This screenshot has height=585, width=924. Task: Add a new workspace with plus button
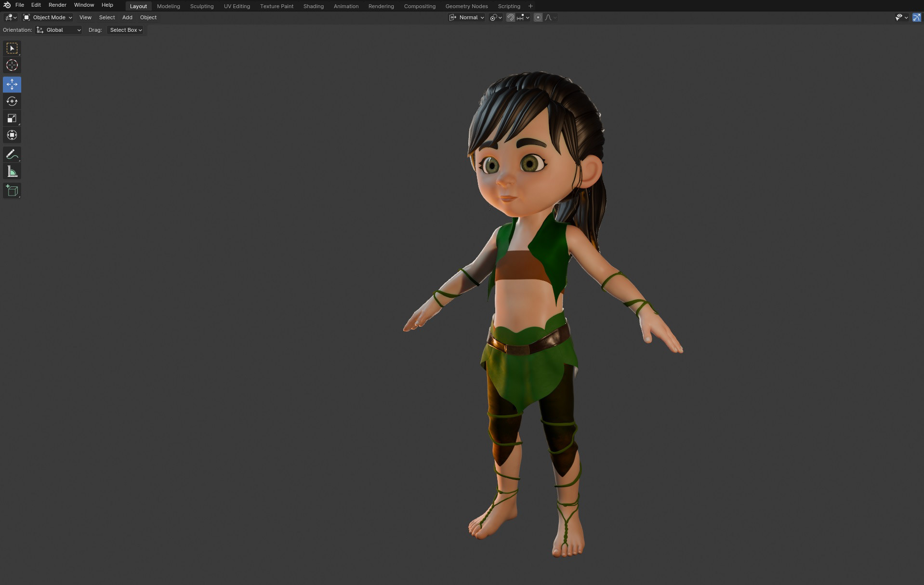click(x=530, y=6)
